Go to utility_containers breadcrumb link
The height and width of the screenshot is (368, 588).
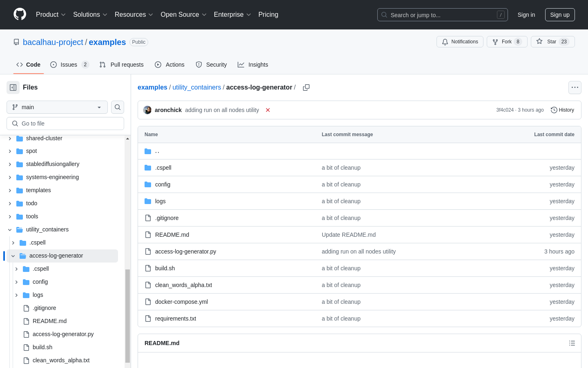(x=197, y=88)
